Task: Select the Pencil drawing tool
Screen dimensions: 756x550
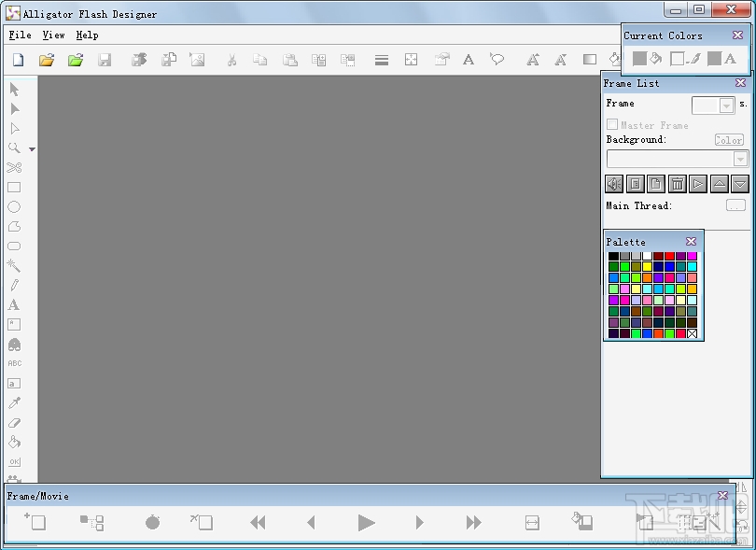Action: [x=14, y=285]
